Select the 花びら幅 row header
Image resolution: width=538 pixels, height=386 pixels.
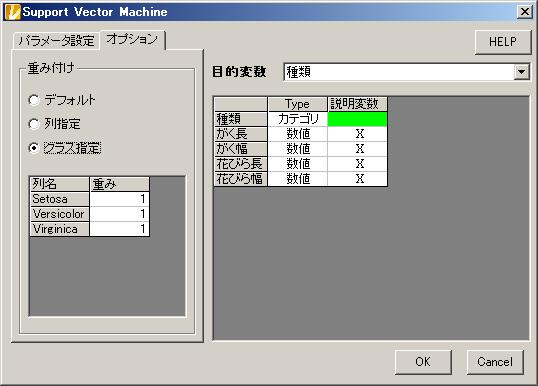coord(241,179)
